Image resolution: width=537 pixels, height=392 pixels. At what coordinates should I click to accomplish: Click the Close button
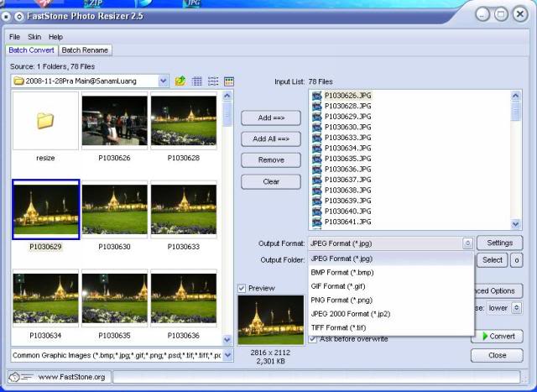497,355
